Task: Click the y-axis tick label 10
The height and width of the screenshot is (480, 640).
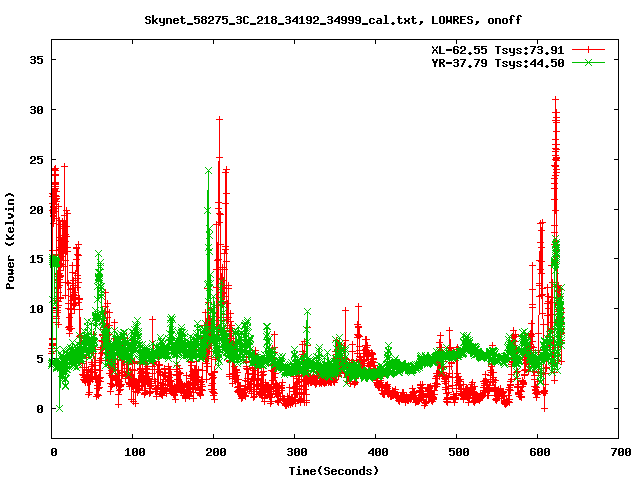Action: click(36, 309)
